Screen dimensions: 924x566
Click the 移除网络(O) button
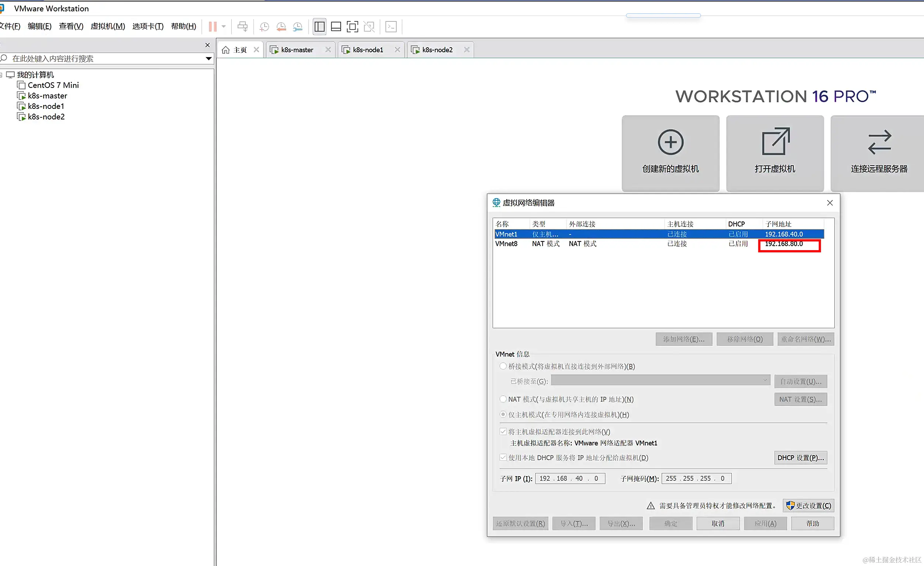click(745, 339)
